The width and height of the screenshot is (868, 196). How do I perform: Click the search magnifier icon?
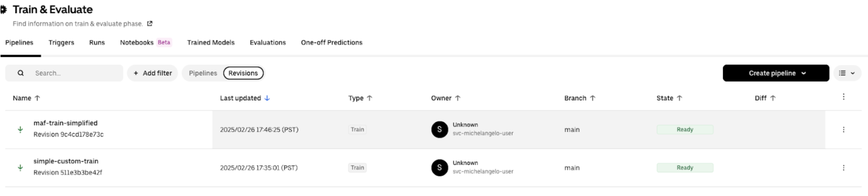(x=21, y=73)
